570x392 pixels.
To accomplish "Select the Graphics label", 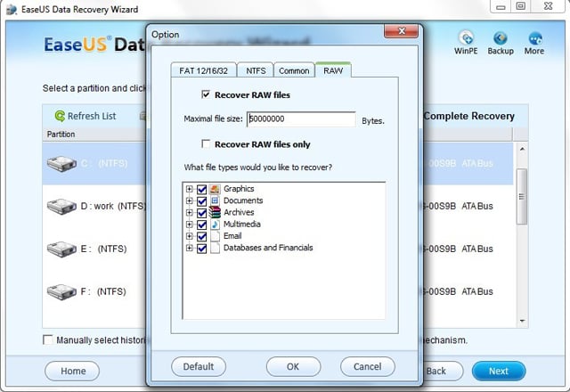I will click(x=239, y=189).
